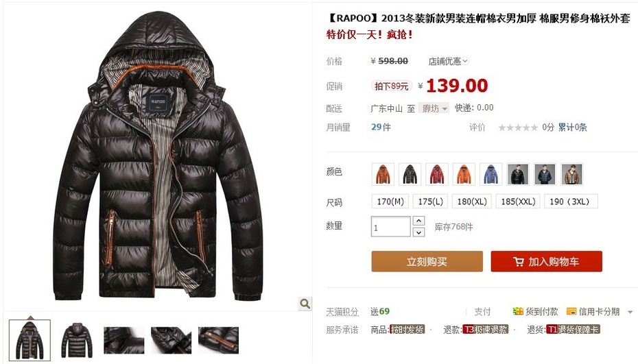Click the 立刻购买 buy now button
Screen dimensions: 638x364
[x=427, y=261]
